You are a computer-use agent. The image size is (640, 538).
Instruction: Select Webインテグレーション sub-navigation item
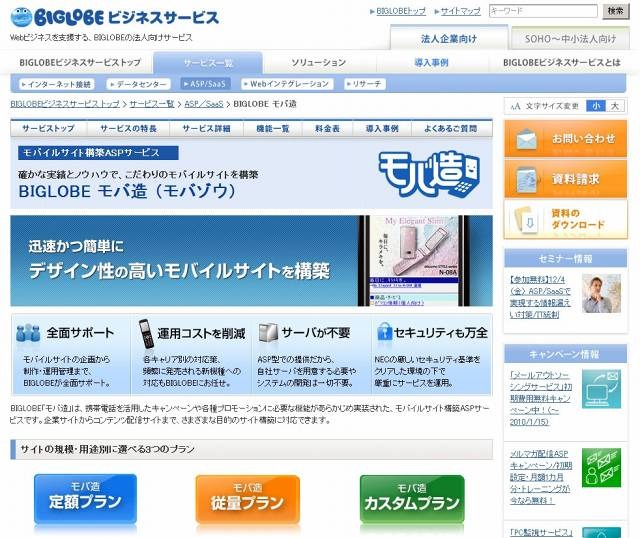(287, 84)
